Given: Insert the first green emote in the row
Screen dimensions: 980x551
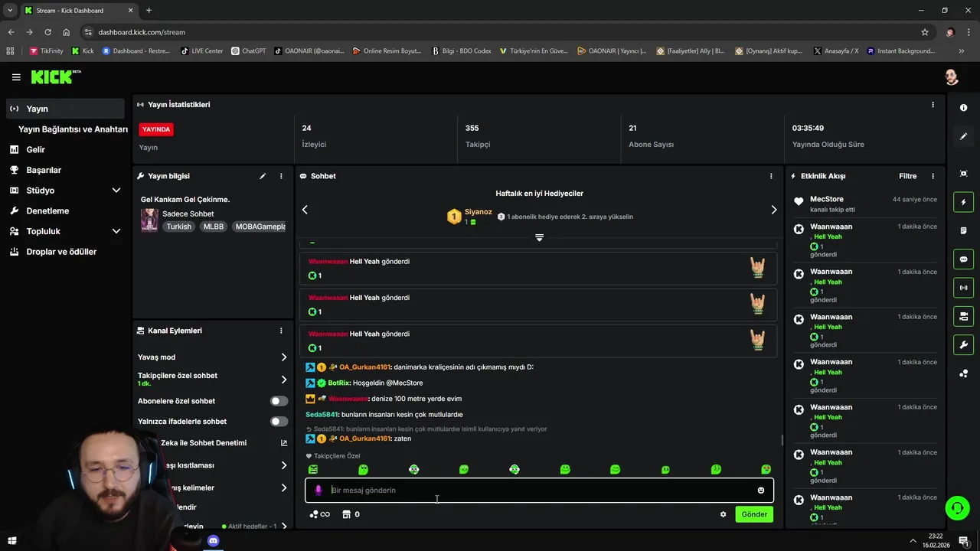Looking at the screenshot, I should click(313, 469).
